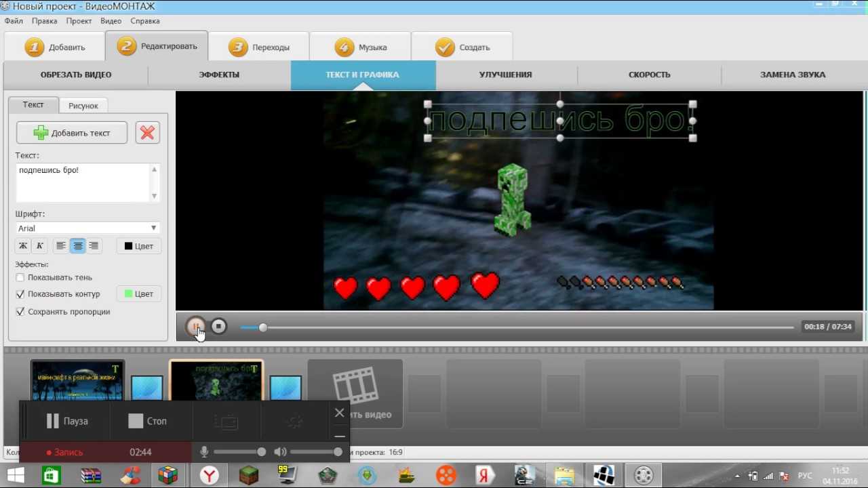
Task: Align text to the center
Action: [x=77, y=246]
